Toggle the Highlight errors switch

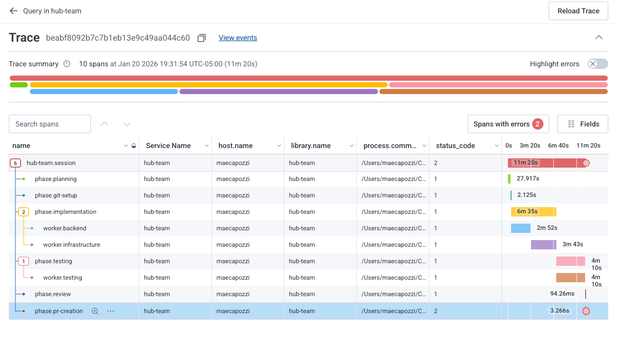point(598,64)
